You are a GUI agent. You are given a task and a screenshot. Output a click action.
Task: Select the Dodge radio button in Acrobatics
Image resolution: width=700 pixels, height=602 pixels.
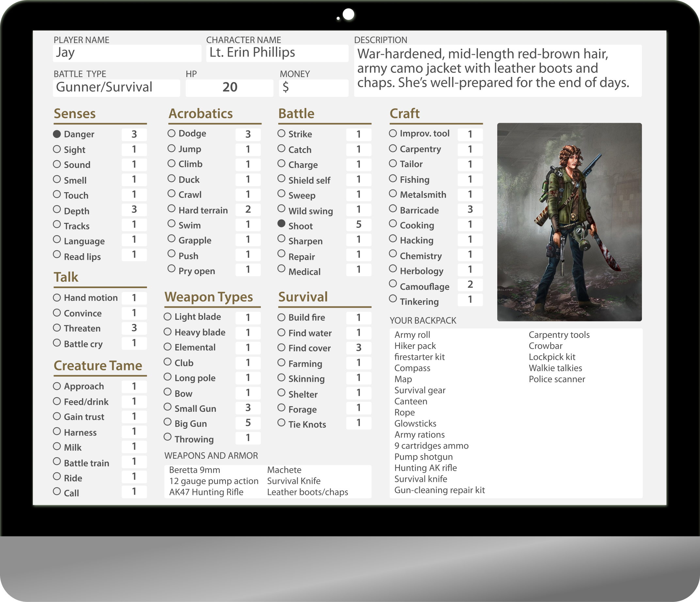[172, 133]
